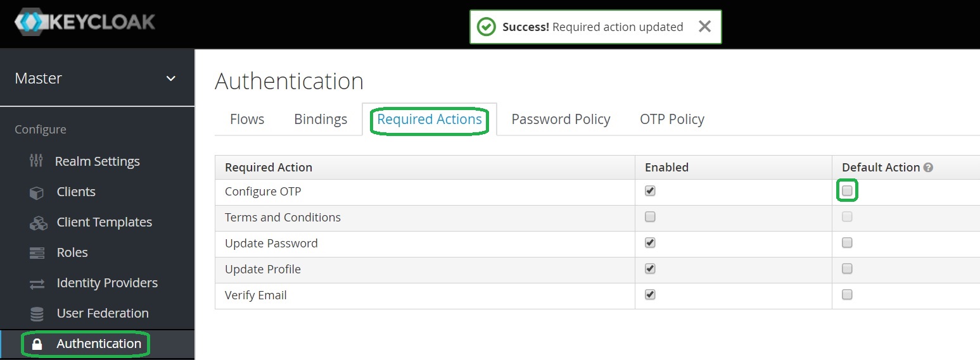Dismiss the success notification with X
This screenshot has width=980, height=360.
pos(704,27)
